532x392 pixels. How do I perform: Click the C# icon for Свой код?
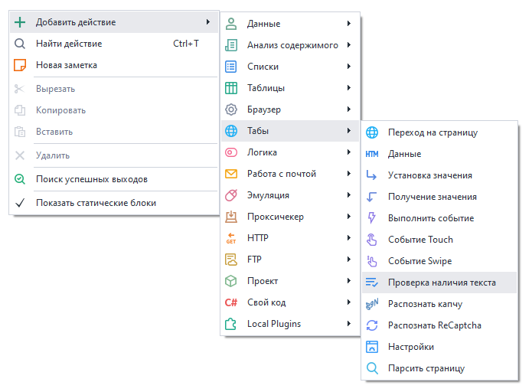pyautogui.click(x=231, y=302)
